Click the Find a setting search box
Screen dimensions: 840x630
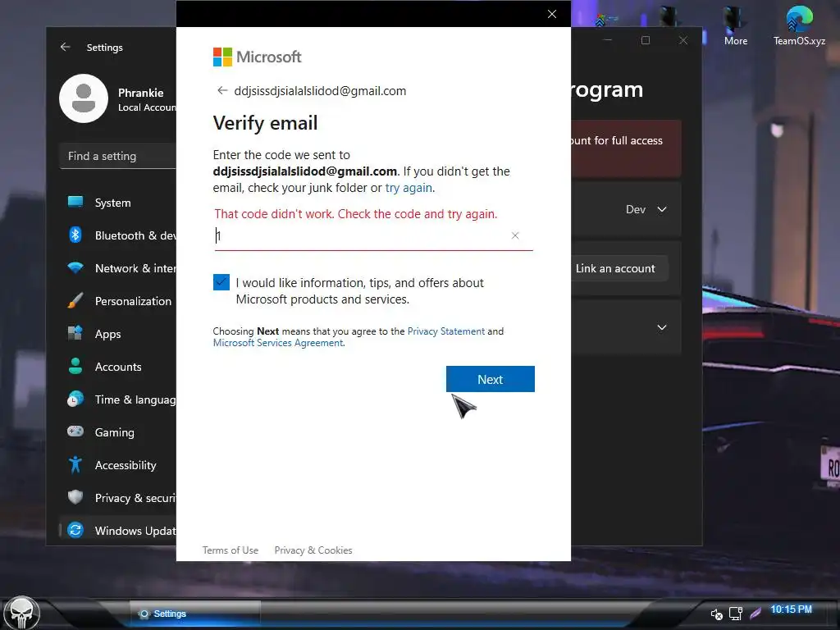118,156
